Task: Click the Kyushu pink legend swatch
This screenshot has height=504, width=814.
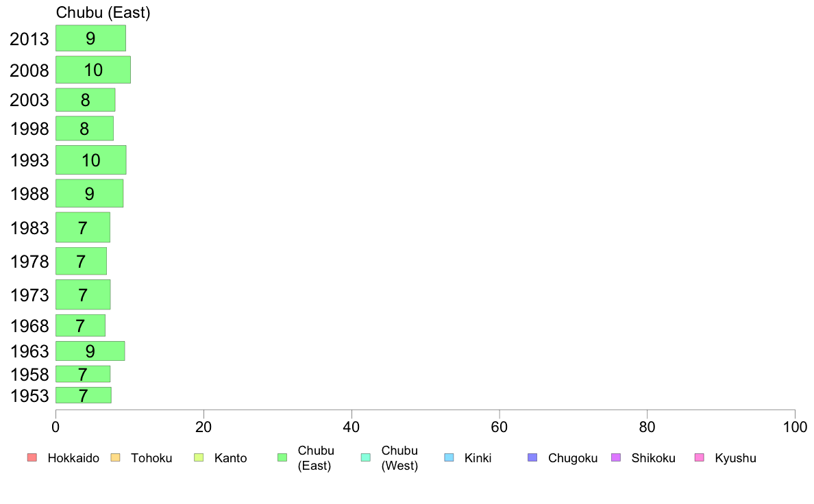Action: tap(700, 457)
